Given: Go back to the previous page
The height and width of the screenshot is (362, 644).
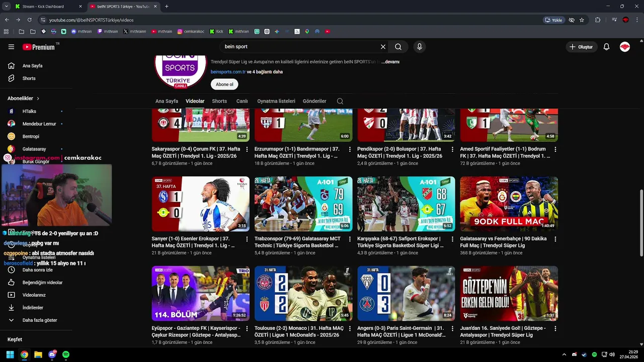Looking at the screenshot, I should (7, 20).
